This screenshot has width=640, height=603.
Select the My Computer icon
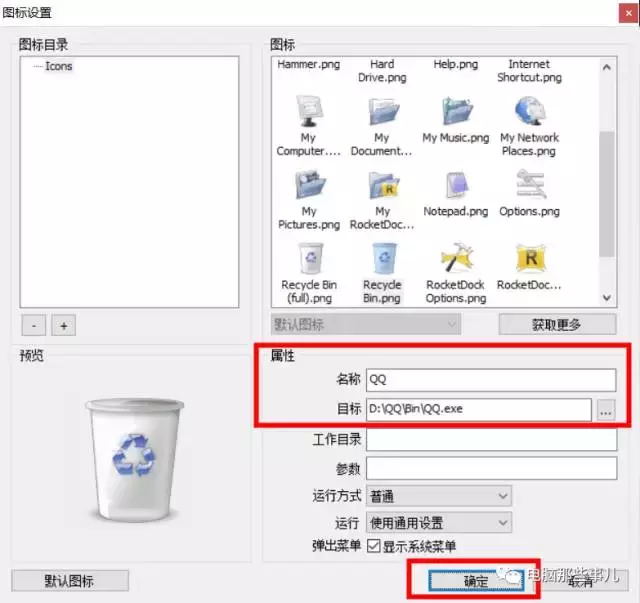309,111
